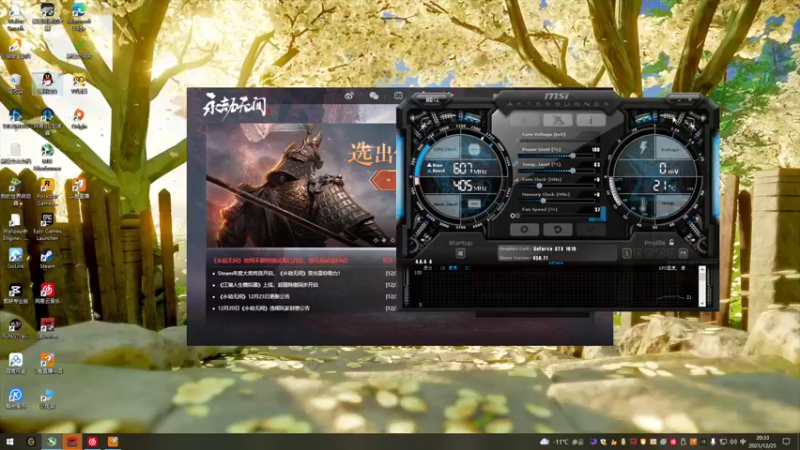Click the reset to defaults button in Afterburner

coord(557,230)
